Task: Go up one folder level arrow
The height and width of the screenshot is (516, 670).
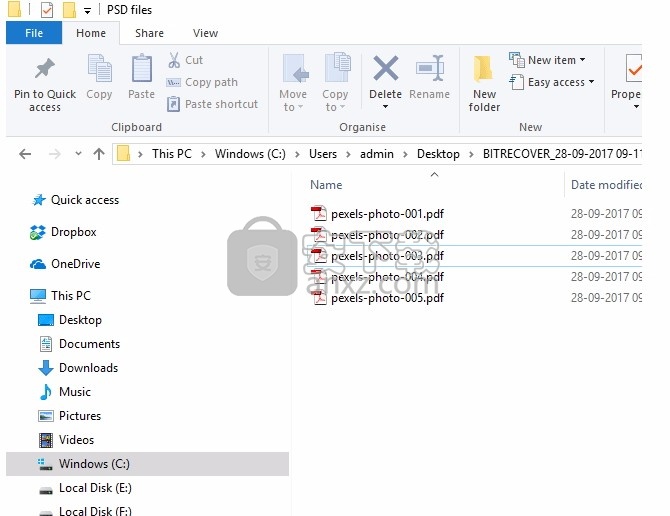Action: tap(99, 154)
